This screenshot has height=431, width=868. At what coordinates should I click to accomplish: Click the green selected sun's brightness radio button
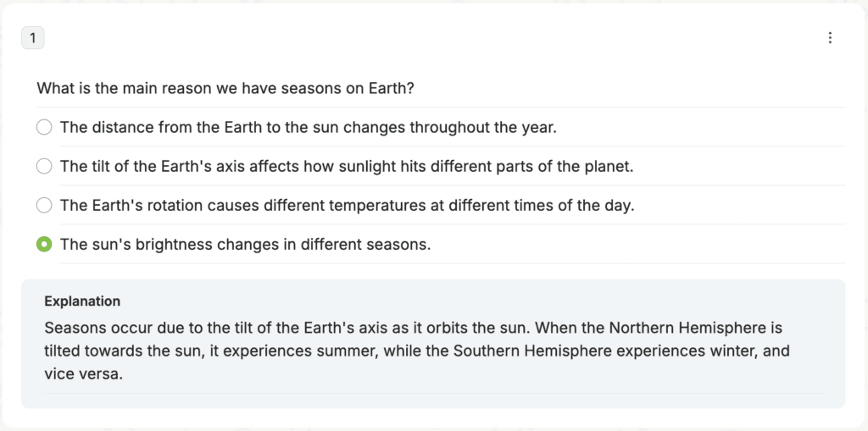point(44,244)
